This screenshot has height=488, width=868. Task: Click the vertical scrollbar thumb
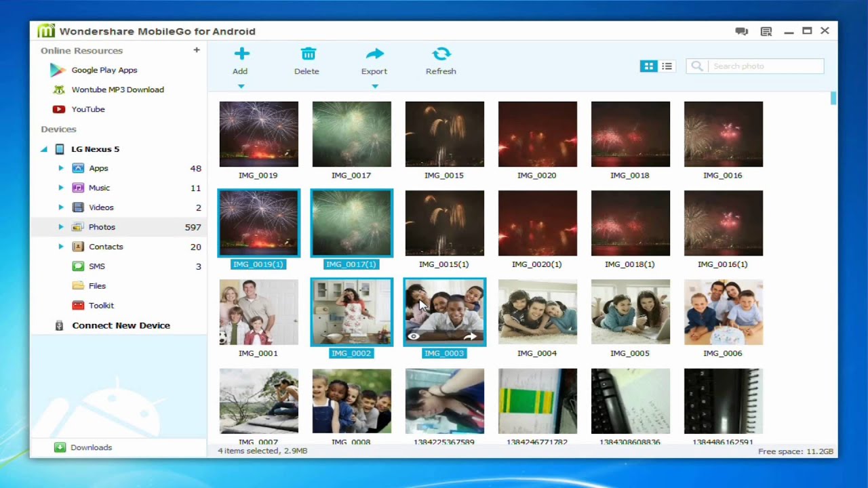point(833,99)
